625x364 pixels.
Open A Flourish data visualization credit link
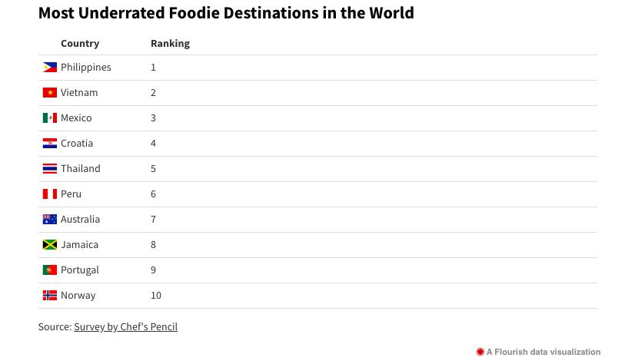[x=543, y=352]
